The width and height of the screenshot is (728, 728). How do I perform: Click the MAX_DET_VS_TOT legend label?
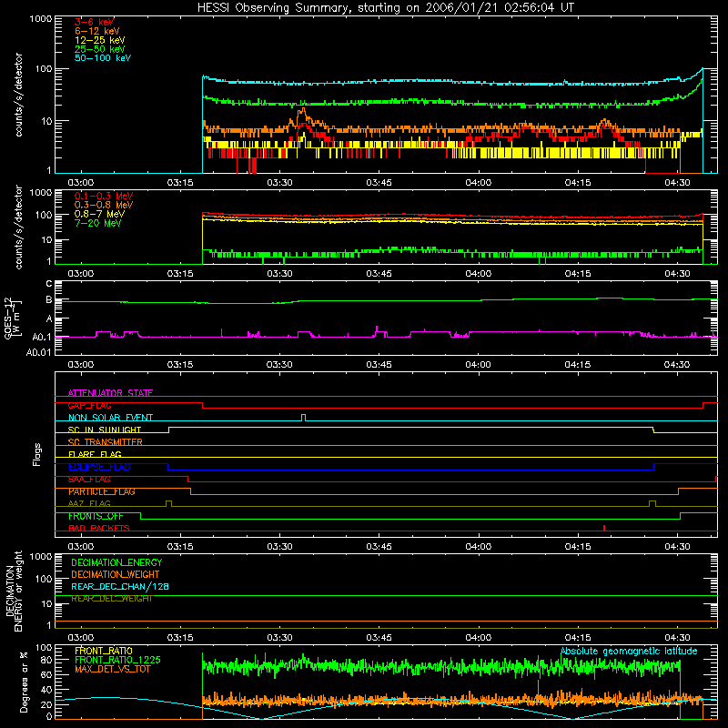point(113,669)
